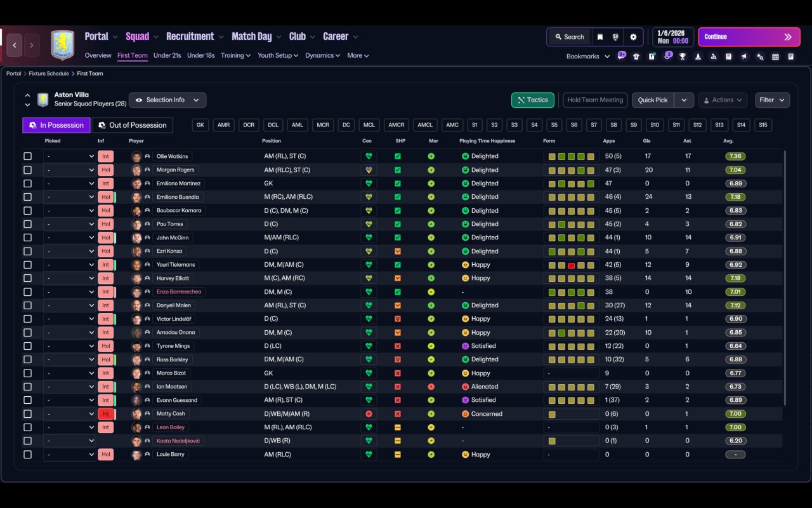Screen dimensions: 812x508
Task: Expand the Training submenu
Action: [x=235, y=55]
